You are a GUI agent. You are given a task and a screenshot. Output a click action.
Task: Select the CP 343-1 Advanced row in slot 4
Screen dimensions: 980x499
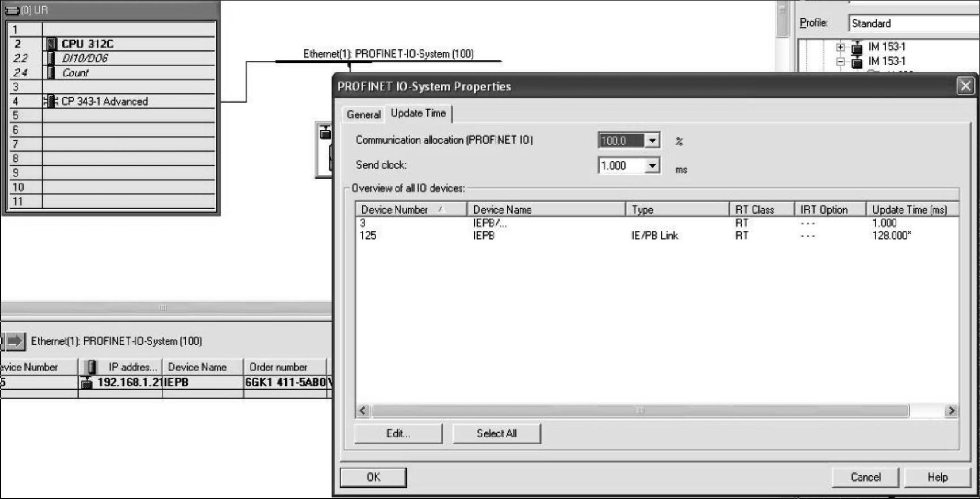[x=112, y=101]
